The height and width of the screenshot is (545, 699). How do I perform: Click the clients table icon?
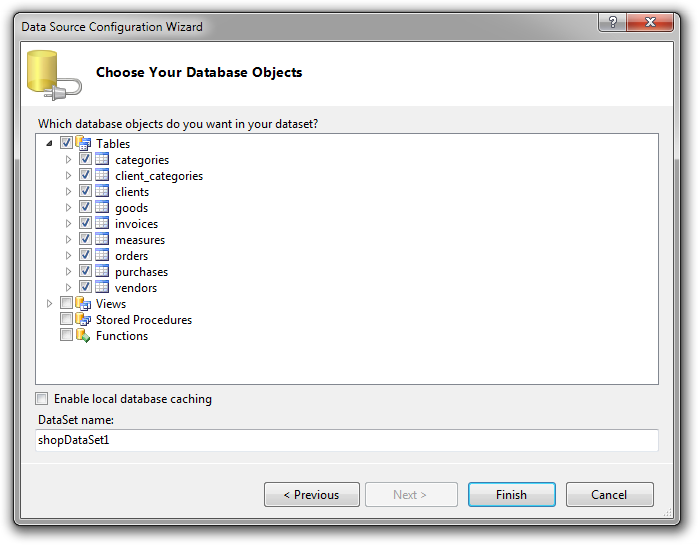click(x=102, y=191)
